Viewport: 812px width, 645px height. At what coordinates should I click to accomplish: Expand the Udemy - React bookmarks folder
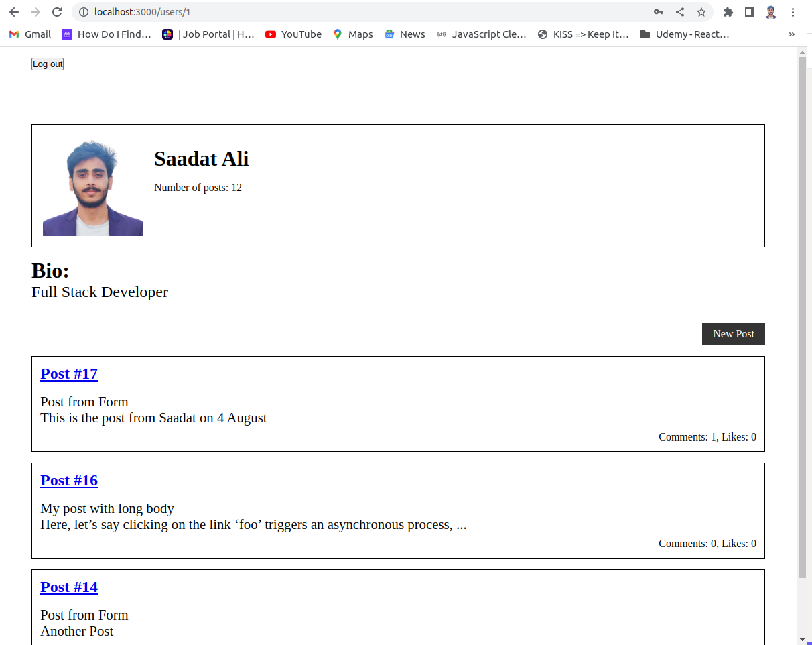click(685, 34)
